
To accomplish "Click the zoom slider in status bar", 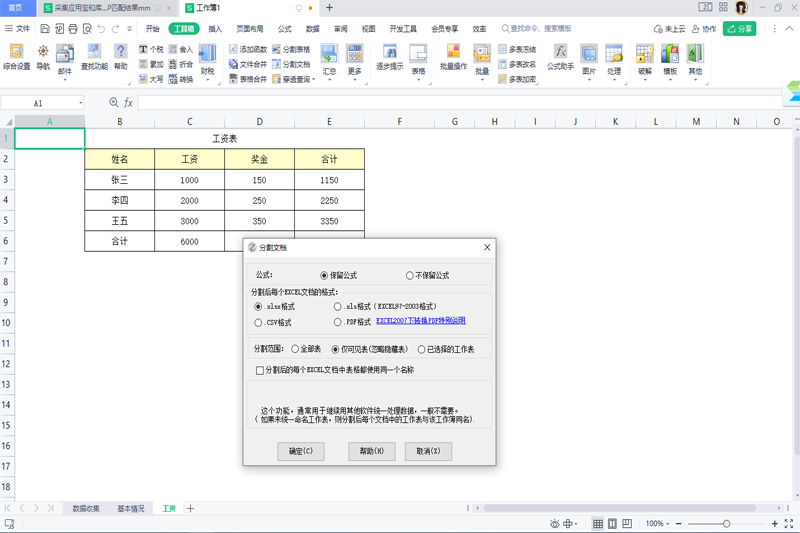I will click(726, 524).
